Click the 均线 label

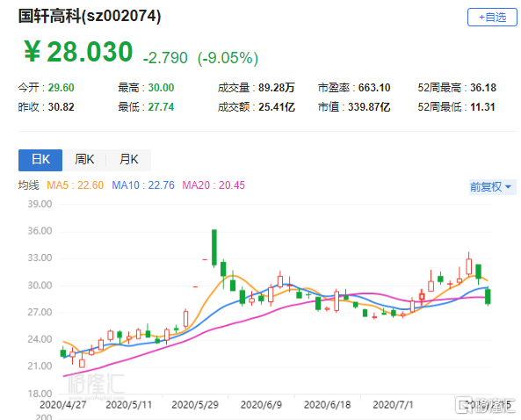[x=28, y=185]
